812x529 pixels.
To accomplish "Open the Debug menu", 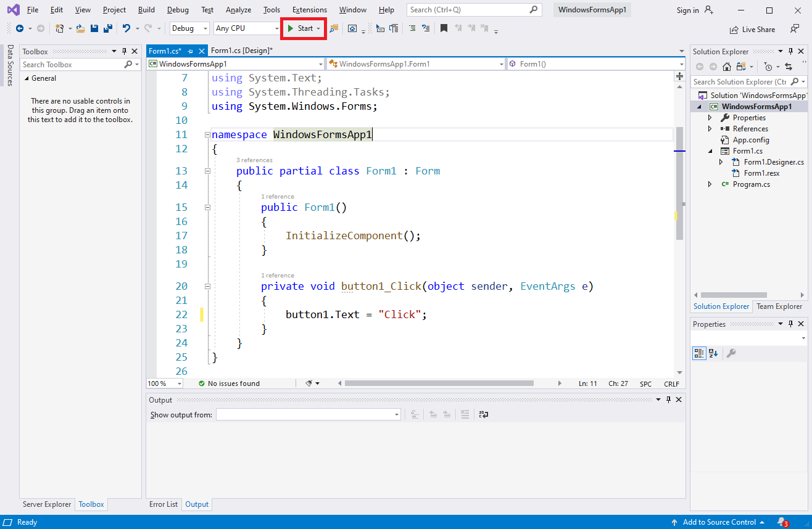I will pos(178,10).
